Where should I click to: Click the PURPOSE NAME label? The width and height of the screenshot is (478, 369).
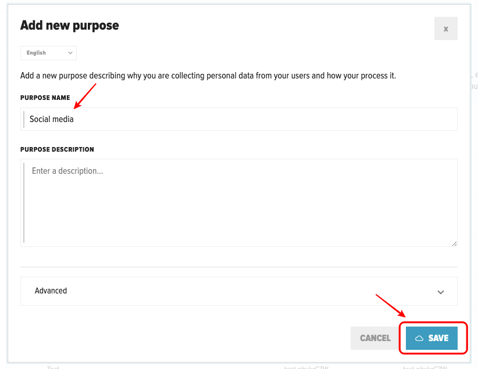[45, 98]
